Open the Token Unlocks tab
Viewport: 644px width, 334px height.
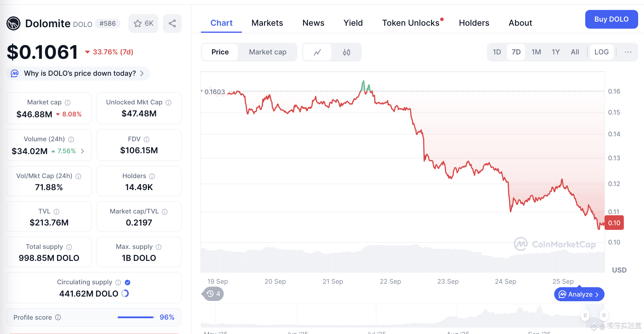(x=411, y=23)
